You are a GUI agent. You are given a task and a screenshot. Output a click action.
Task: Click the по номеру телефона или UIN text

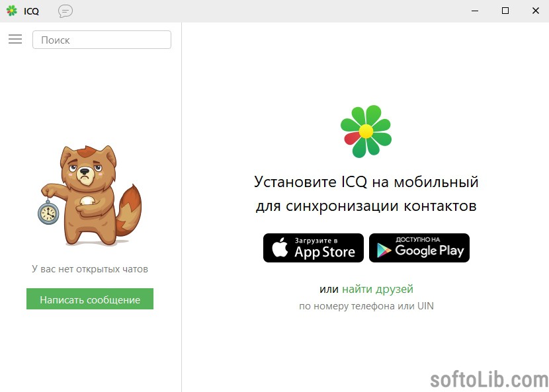[x=366, y=306]
